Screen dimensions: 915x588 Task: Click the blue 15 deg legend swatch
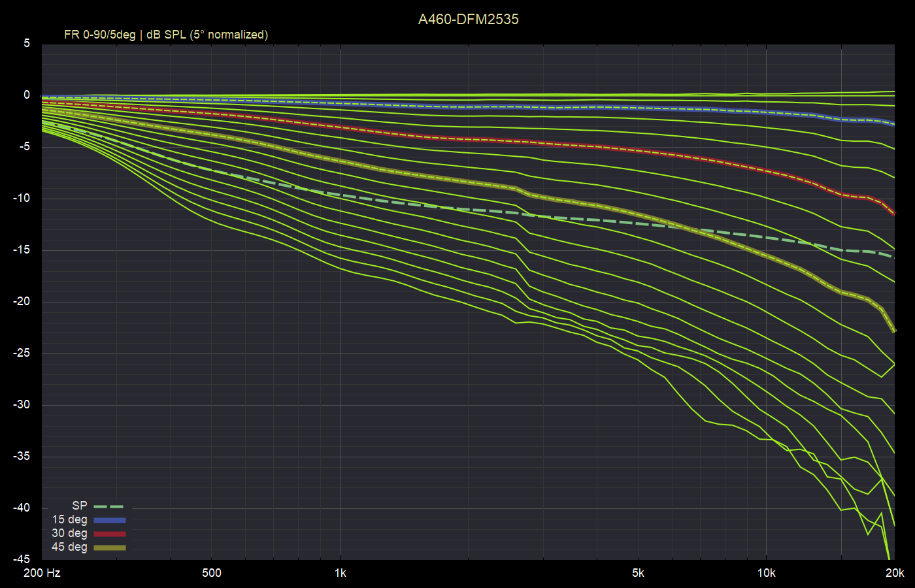[110, 520]
